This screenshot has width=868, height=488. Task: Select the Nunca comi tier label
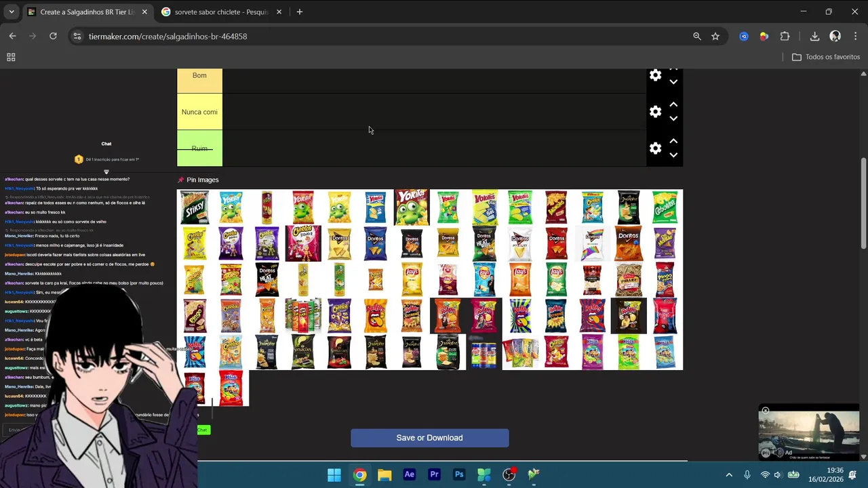pos(199,112)
